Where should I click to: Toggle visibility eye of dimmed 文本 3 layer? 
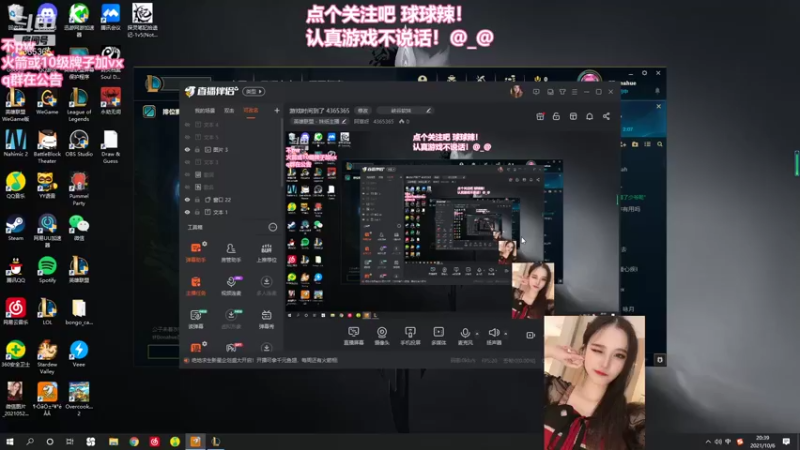coord(187,162)
